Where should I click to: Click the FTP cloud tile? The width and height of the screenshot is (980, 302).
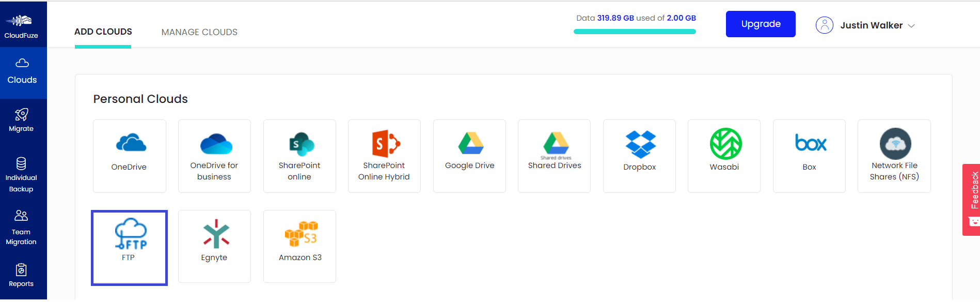(129, 247)
